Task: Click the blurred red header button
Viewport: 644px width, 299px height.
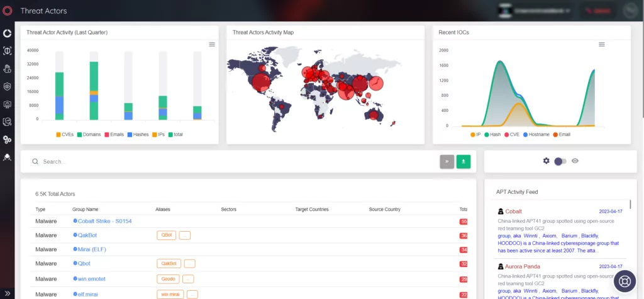Action: click(x=598, y=11)
